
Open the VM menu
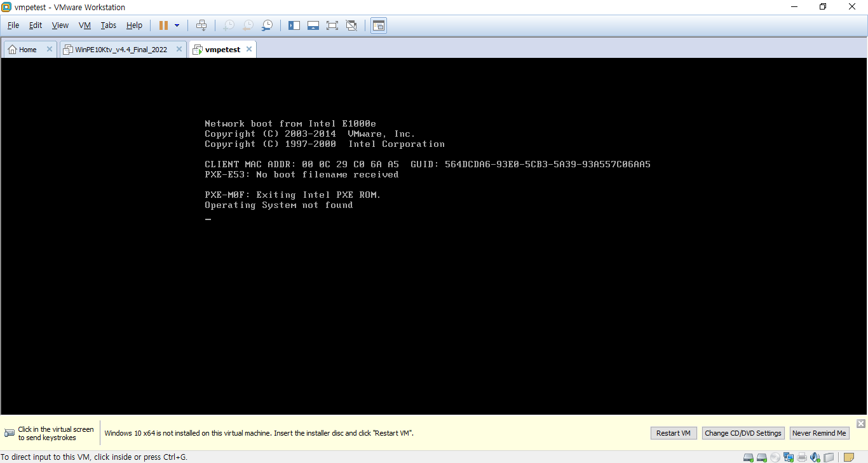[x=85, y=25]
